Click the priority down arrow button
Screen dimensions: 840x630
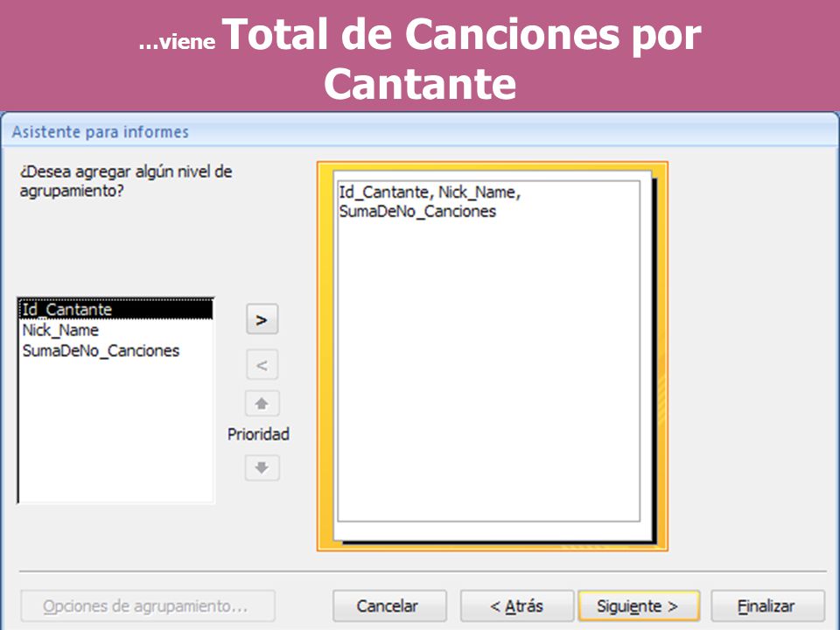click(x=262, y=467)
